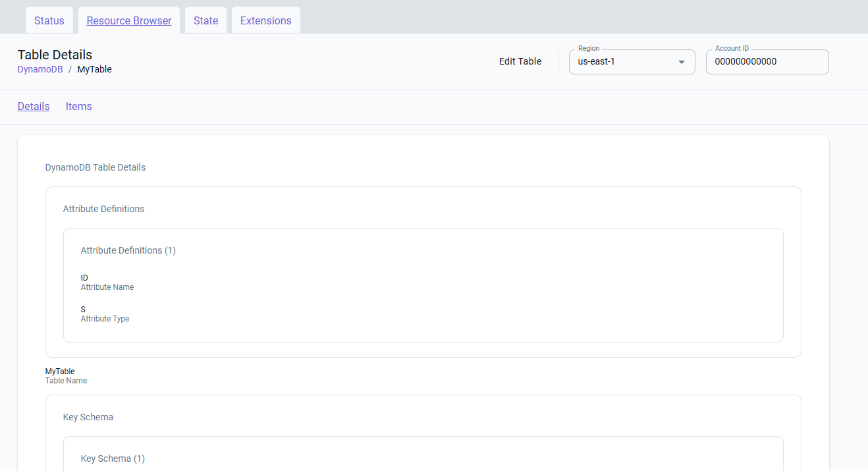Open the Status tab
The width and height of the screenshot is (868, 471).
click(49, 20)
